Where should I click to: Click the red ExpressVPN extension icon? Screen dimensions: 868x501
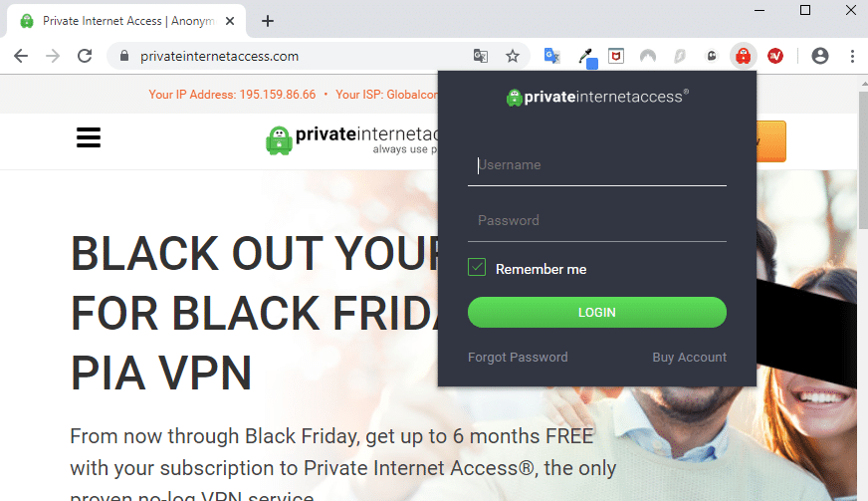click(x=775, y=56)
